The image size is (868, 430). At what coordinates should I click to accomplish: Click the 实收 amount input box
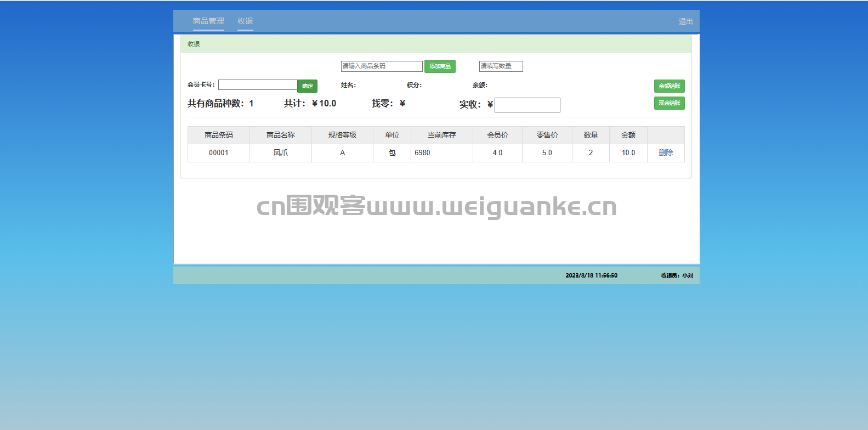(527, 105)
